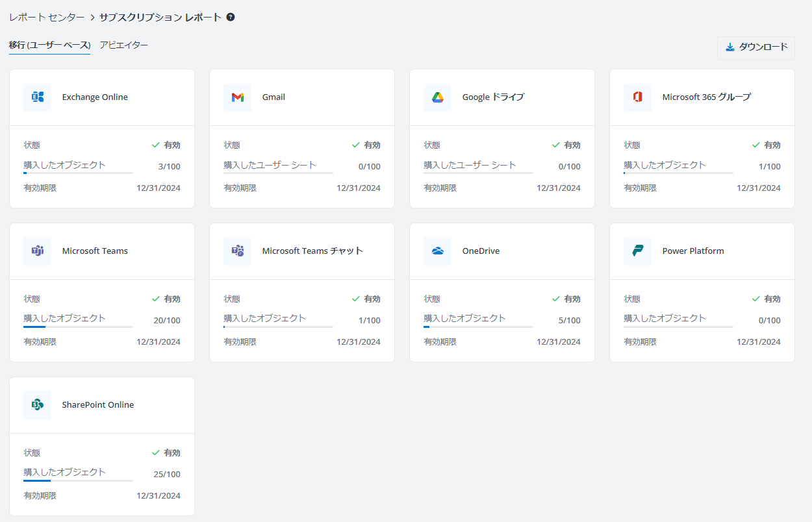Click the 1/100 value in Teams chat card
This screenshot has width=812, height=522.
[370, 321]
